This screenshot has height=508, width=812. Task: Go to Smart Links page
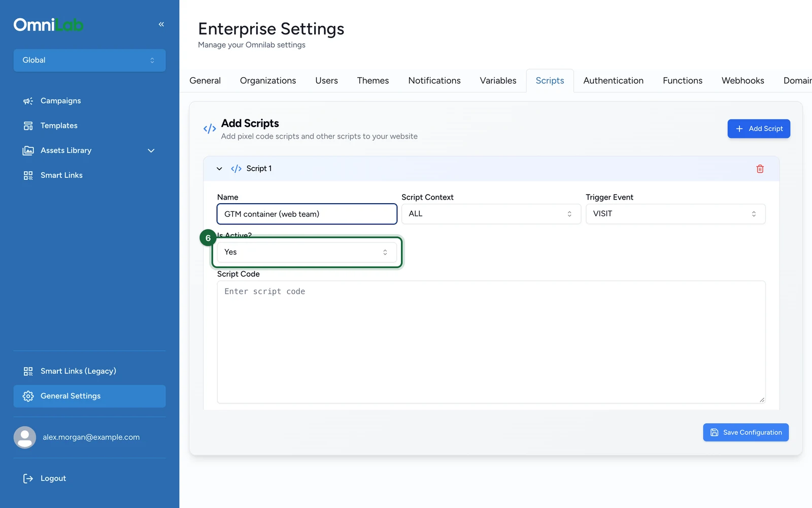coord(89,175)
